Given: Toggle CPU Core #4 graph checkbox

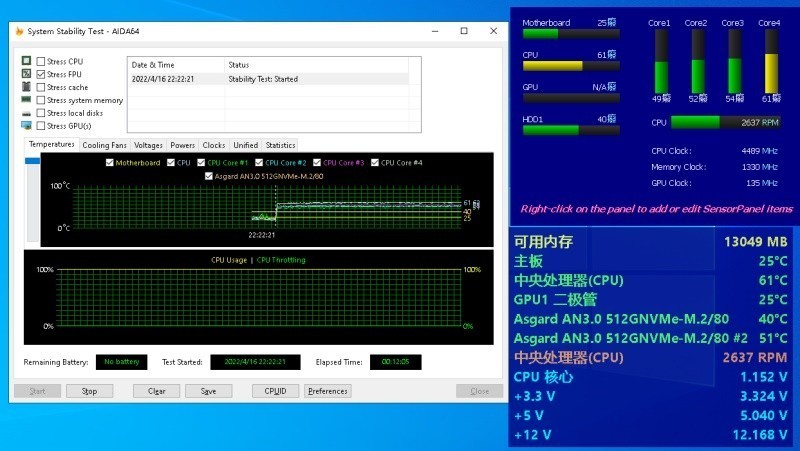Looking at the screenshot, I should click(x=375, y=162).
